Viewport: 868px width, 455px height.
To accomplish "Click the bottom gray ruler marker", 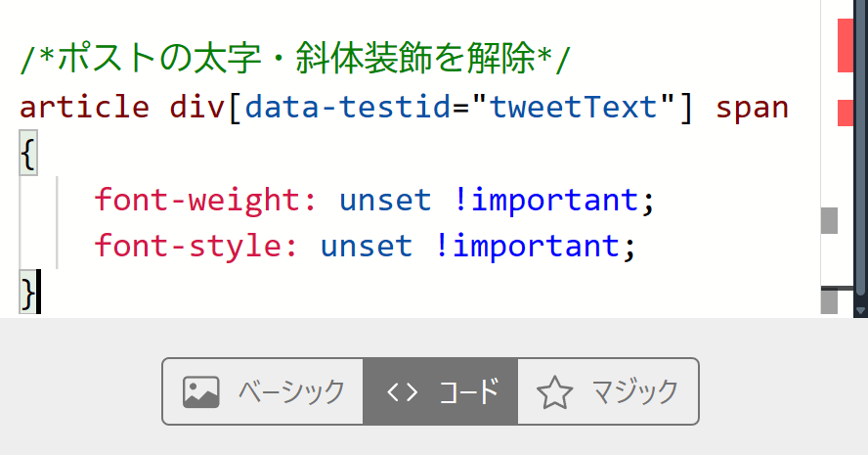I will pyautogui.click(x=829, y=302).
